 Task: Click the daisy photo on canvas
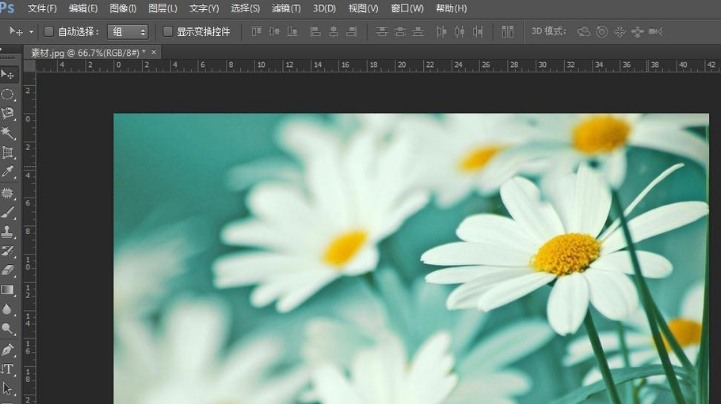point(411,258)
